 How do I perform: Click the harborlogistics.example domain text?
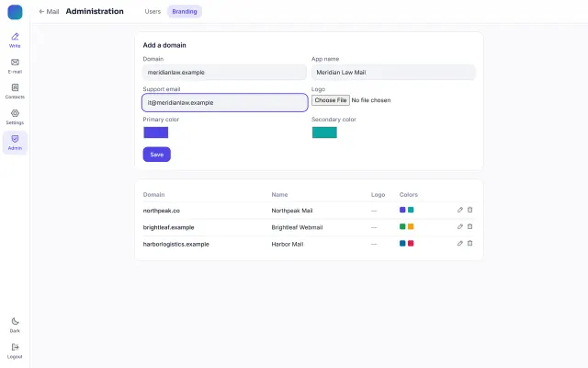pos(175,244)
